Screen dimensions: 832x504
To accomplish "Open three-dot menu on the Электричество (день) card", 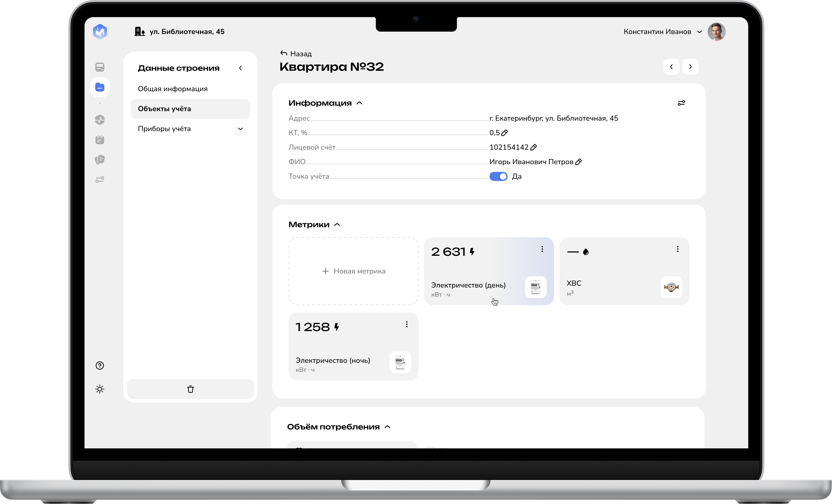I will tap(542, 249).
